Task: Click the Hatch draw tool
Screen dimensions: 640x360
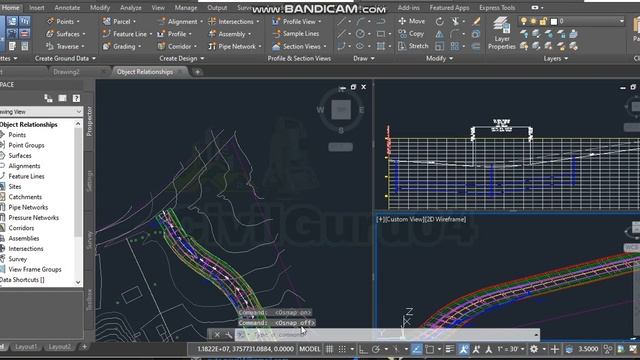Action: (380, 47)
